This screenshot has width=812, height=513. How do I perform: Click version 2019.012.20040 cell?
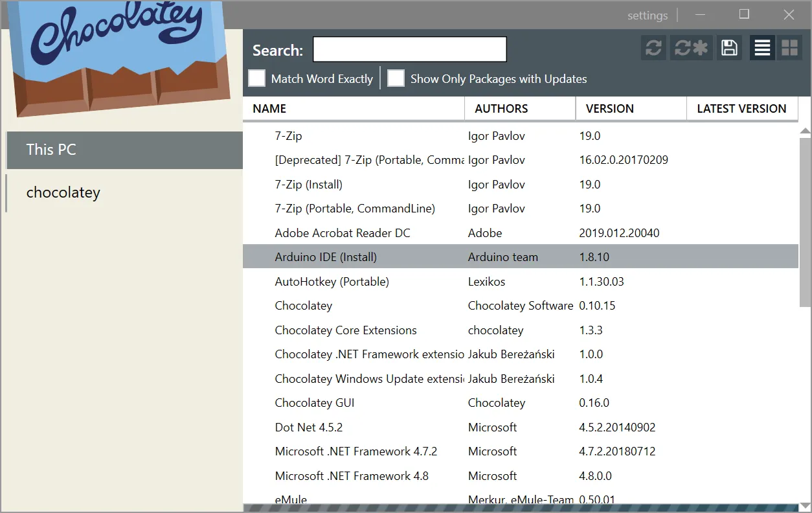pos(619,233)
